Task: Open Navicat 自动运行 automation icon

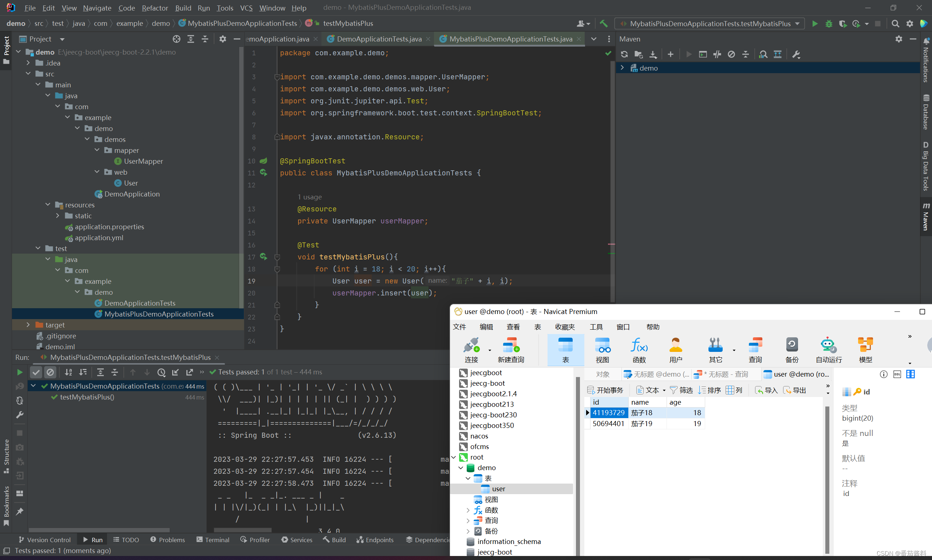Action: 829,350
